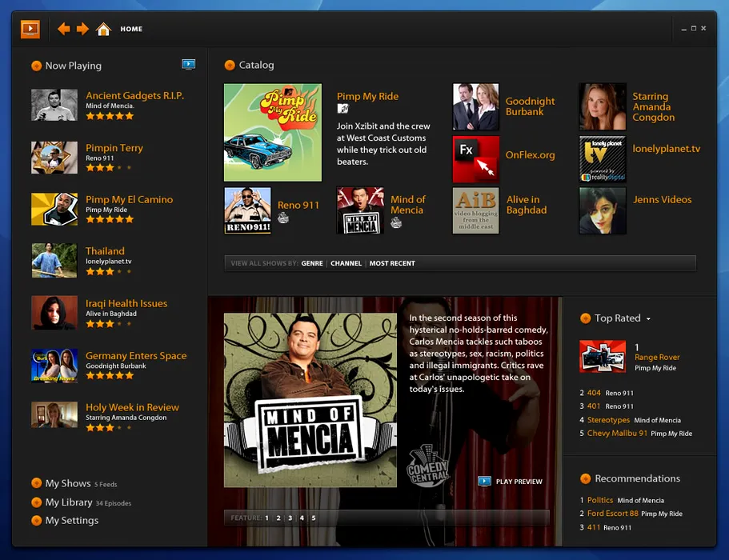
Task: Click the orange forward arrow
Action: pos(82,29)
